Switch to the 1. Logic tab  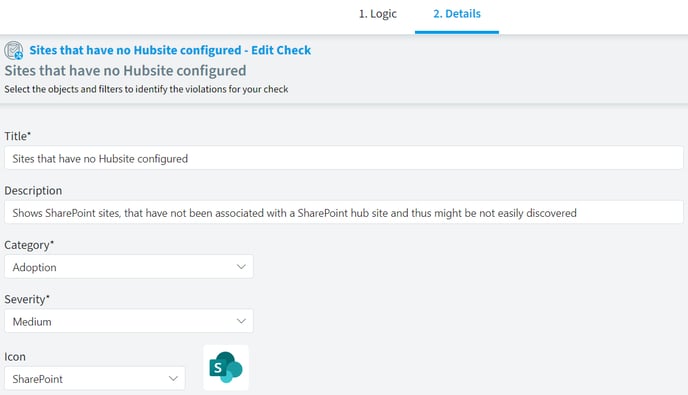click(x=378, y=14)
